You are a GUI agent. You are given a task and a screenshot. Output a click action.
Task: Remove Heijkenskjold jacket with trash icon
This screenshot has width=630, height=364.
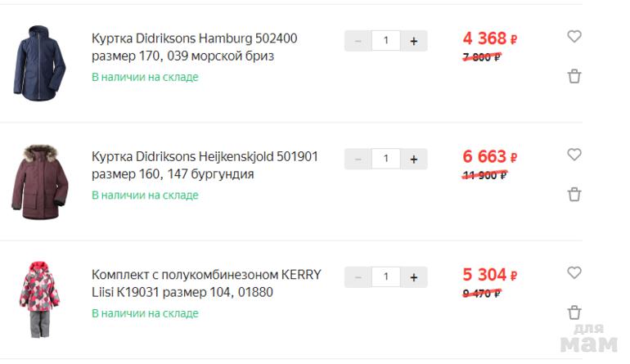pyautogui.click(x=574, y=194)
